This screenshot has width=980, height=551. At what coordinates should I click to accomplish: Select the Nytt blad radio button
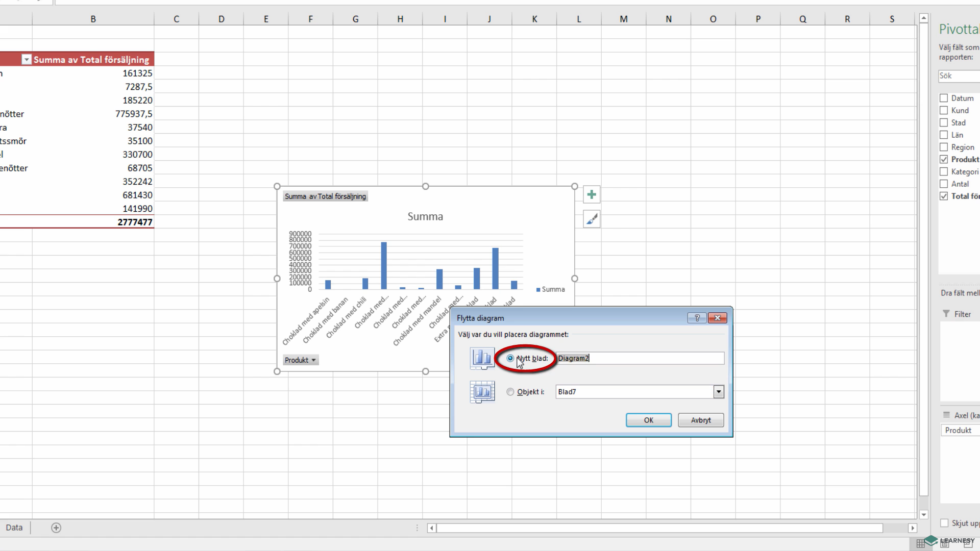point(510,358)
